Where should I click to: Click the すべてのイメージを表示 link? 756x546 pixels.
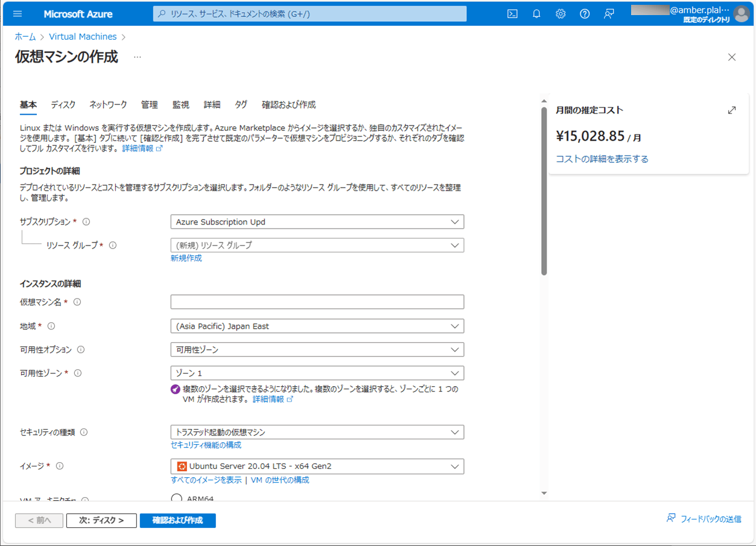pos(206,480)
